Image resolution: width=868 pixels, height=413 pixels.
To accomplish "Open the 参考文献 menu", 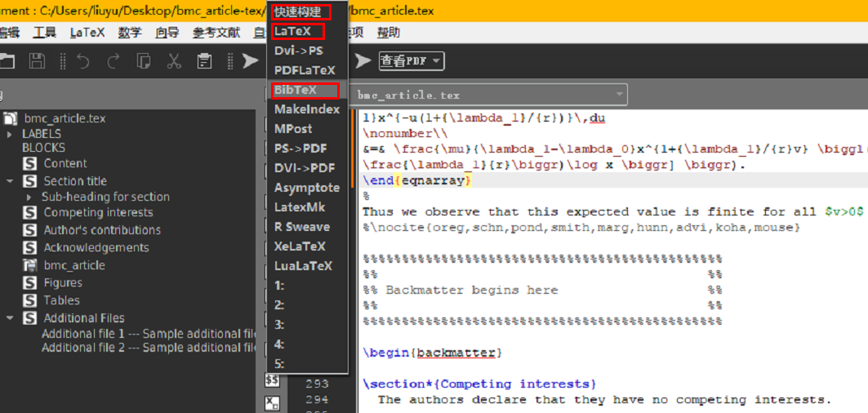I will pos(216,33).
